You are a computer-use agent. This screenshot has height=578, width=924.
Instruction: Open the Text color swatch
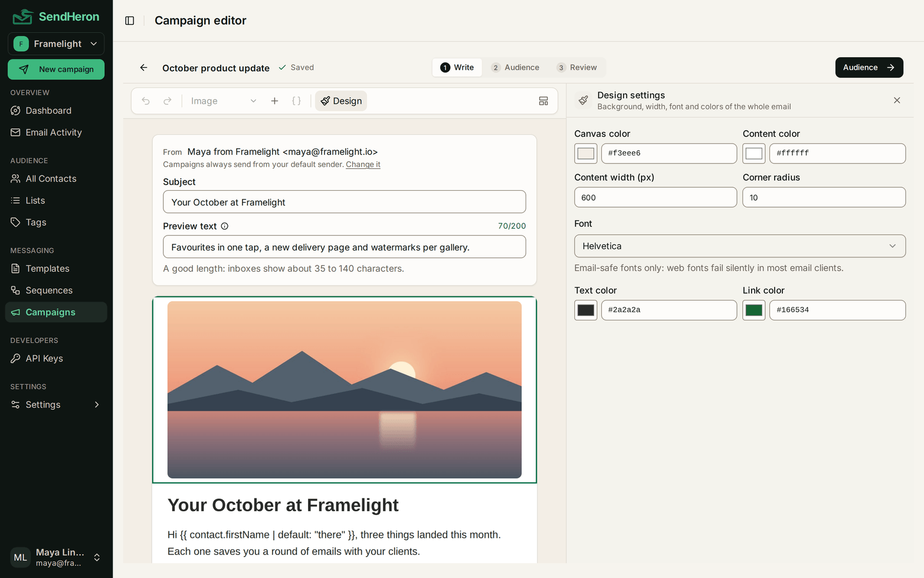(x=586, y=310)
